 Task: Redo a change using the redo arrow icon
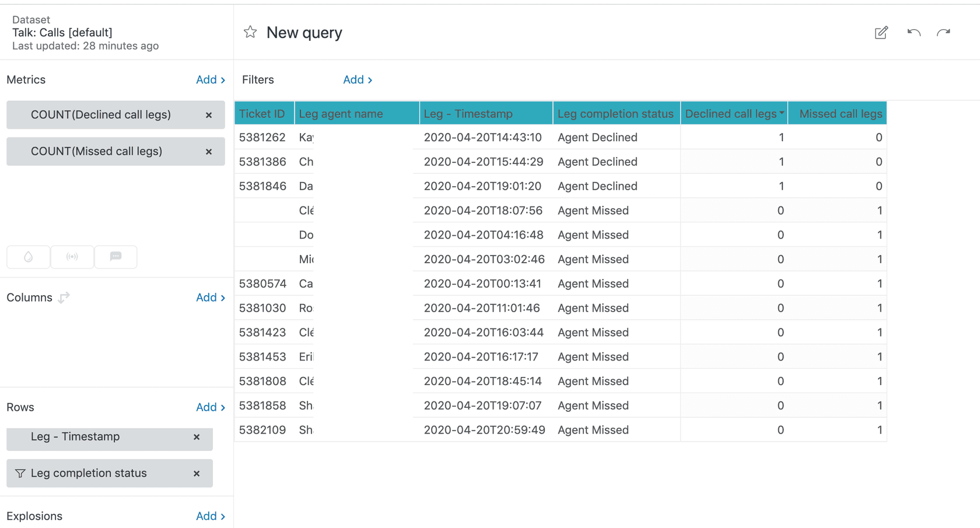[x=944, y=33]
